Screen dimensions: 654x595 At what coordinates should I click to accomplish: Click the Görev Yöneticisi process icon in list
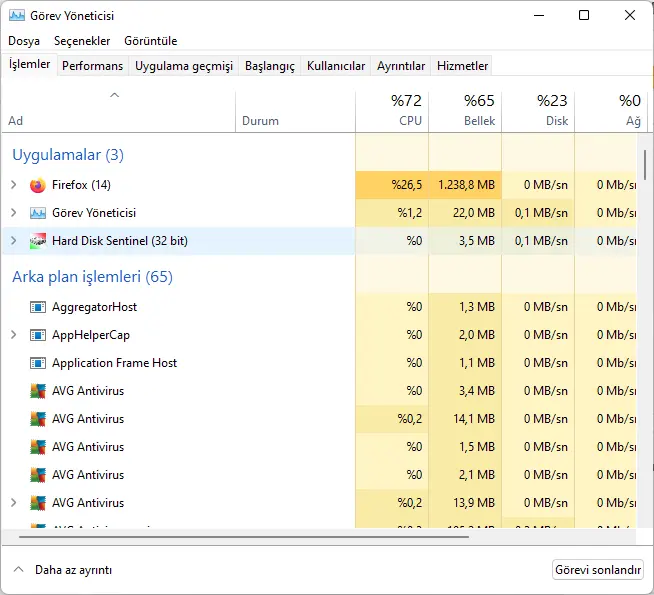(x=38, y=213)
